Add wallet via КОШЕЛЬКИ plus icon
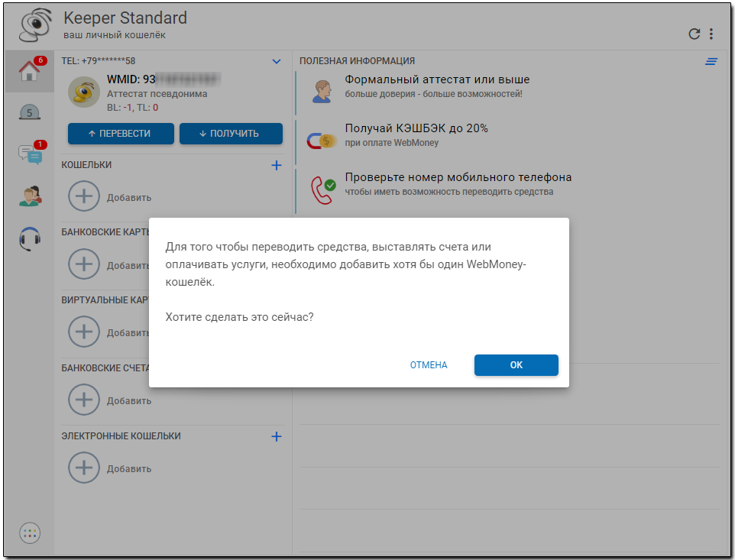Screen dimensions: 735x560 (277, 165)
